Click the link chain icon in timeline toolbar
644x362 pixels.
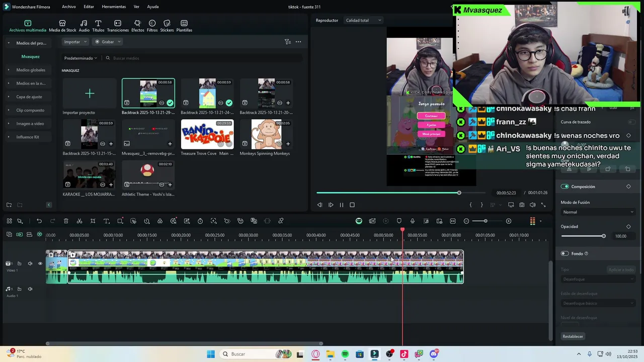[x=281, y=221]
